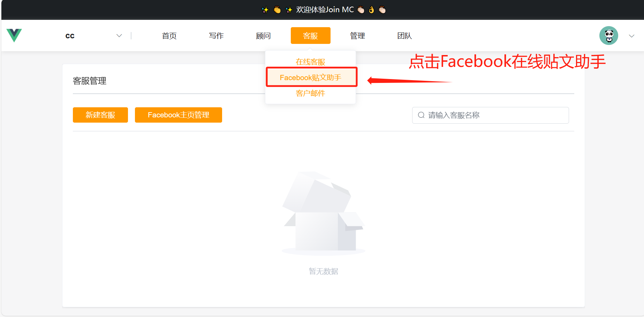Viewport: 644px width, 317px height.
Task: Click the empty box illustration
Action: [x=323, y=213]
